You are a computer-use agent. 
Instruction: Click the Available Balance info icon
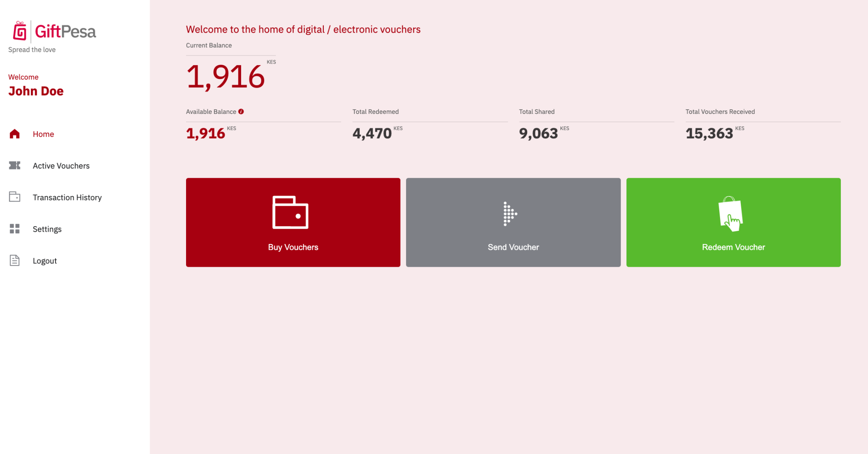[241, 112]
